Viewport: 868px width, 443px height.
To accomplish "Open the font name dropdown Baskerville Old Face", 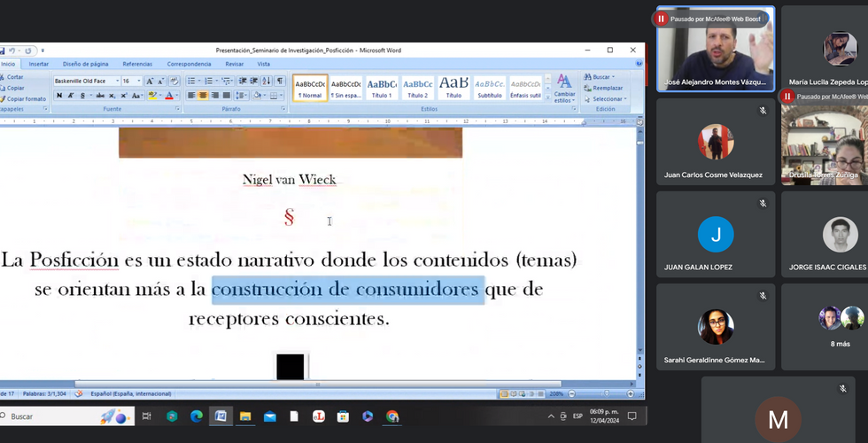I will (x=117, y=81).
